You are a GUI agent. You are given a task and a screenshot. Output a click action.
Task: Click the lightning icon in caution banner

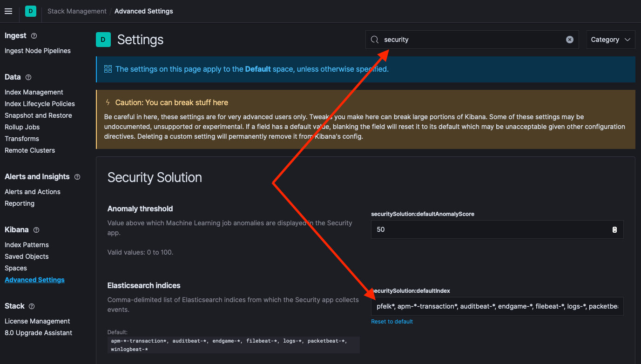(x=108, y=102)
